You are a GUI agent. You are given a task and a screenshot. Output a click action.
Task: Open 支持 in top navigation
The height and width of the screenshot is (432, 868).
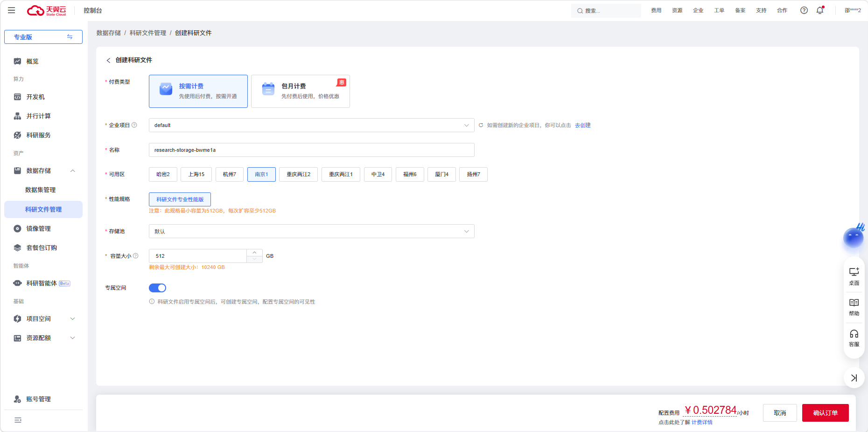tap(761, 10)
